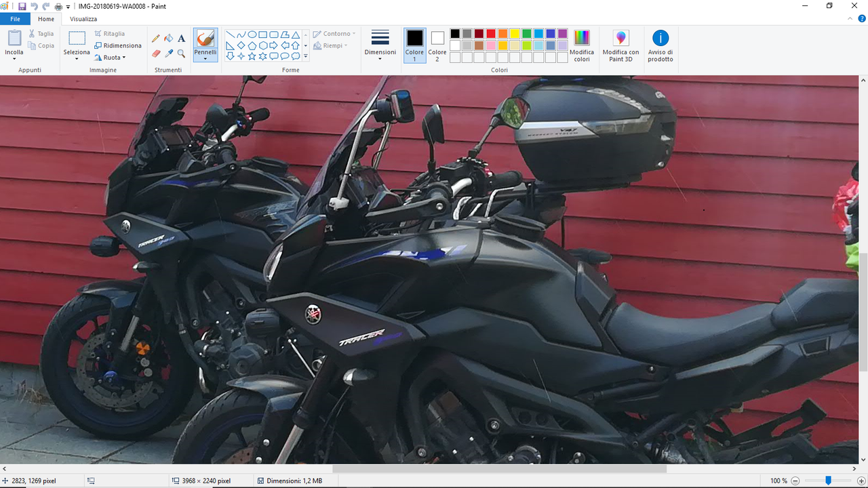Switch to the Visualizza tab

pyautogui.click(x=83, y=19)
